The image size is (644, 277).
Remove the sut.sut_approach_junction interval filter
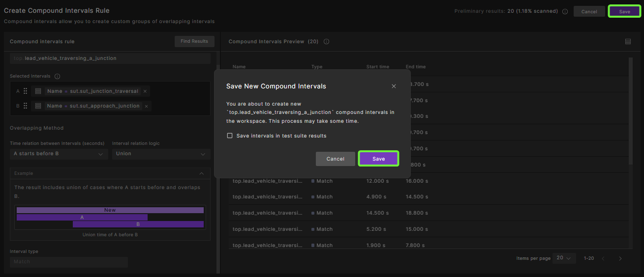tap(146, 106)
